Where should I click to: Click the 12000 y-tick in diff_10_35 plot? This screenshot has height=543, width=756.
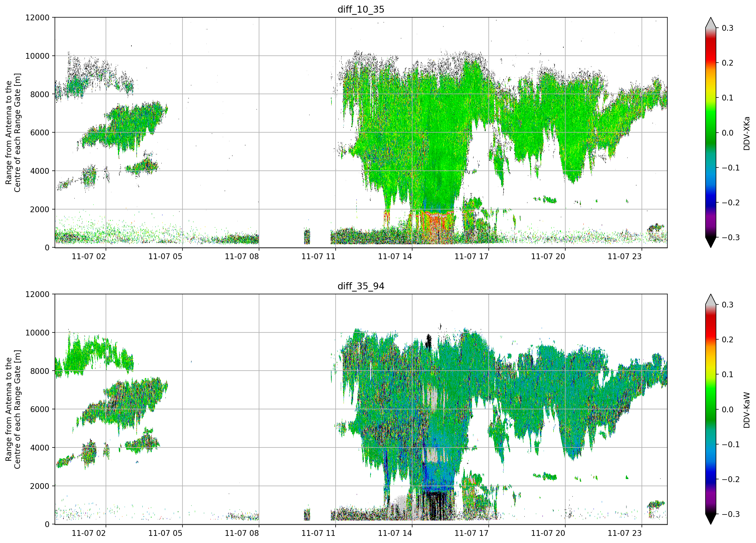[37, 18]
